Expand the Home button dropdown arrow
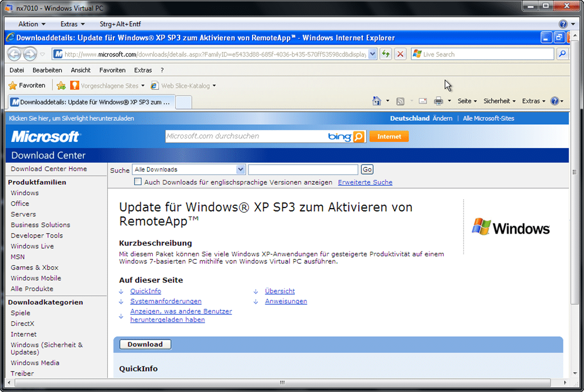The image size is (584, 392). [x=388, y=101]
